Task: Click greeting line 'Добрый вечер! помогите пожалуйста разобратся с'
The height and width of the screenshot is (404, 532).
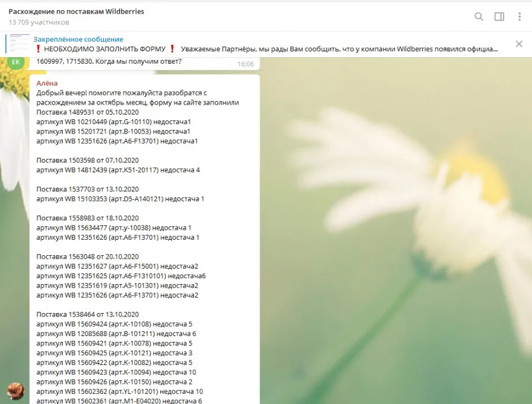Action: coord(121,93)
